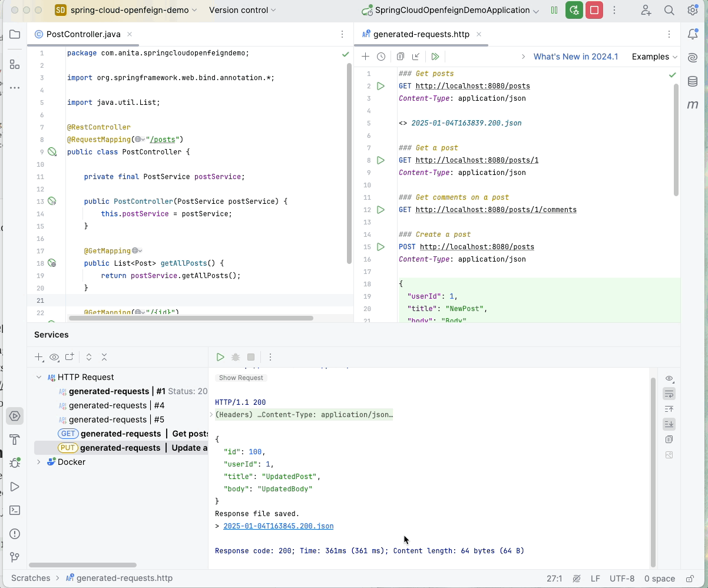708x588 pixels.
Task: Toggle soft-wrap in the response viewer
Action: pyautogui.click(x=669, y=394)
